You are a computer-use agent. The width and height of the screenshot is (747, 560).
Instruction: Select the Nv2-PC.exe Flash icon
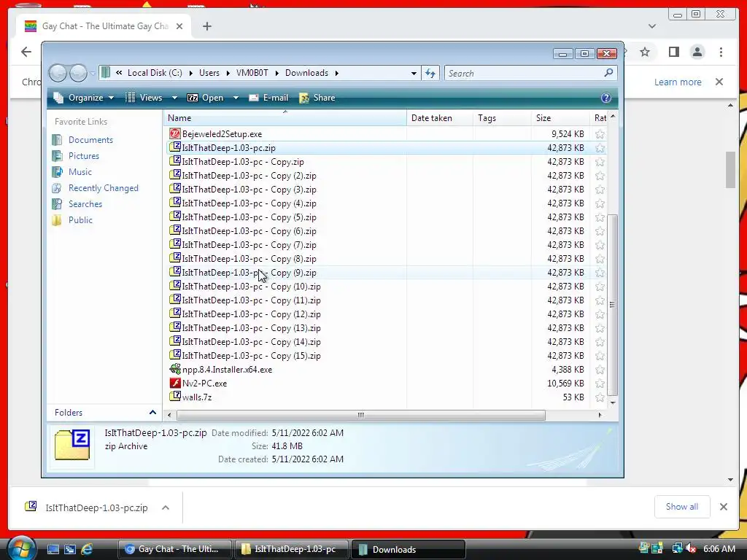tap(175, 383)
